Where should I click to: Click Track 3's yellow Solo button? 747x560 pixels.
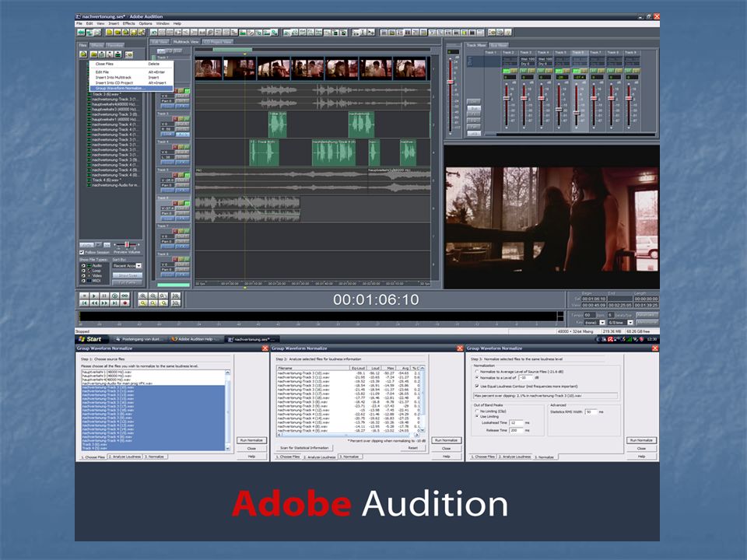point(181,118)
